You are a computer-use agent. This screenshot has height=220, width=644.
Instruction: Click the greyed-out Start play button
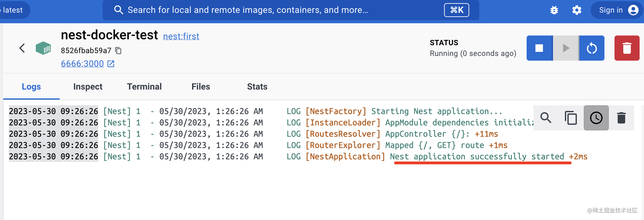click(566, 48)
